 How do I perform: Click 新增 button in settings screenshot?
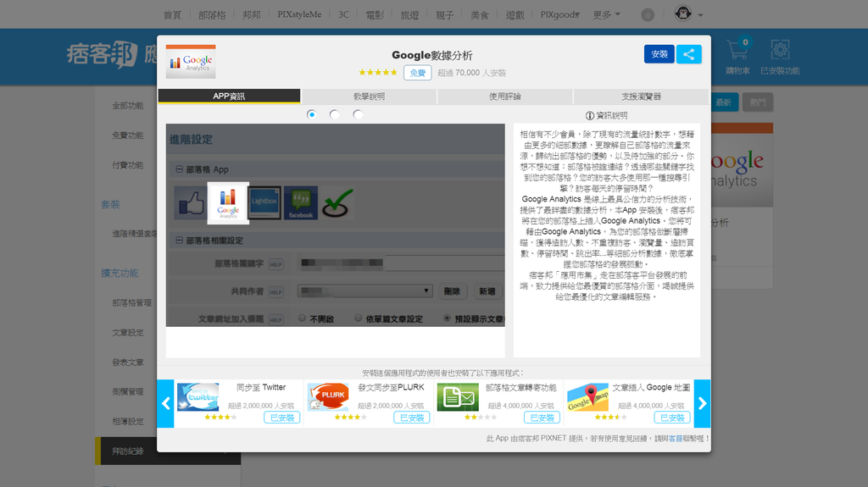487,291
